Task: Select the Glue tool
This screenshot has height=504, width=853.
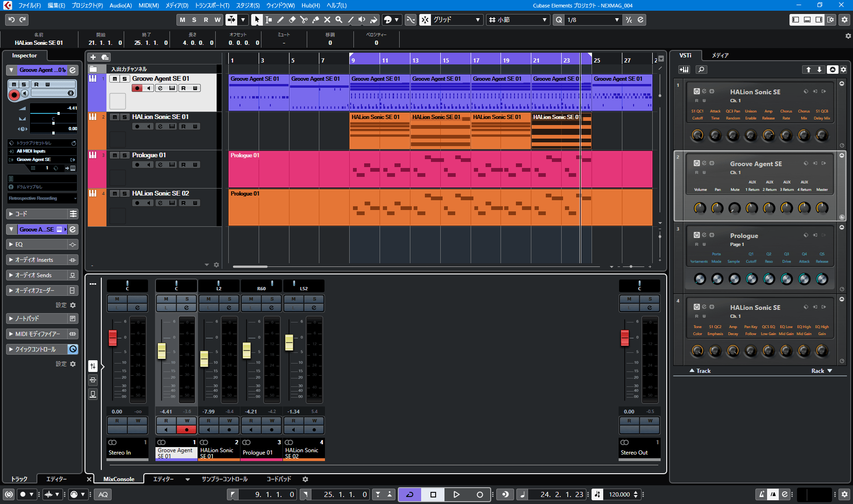Action: click(x=316, y=20)
